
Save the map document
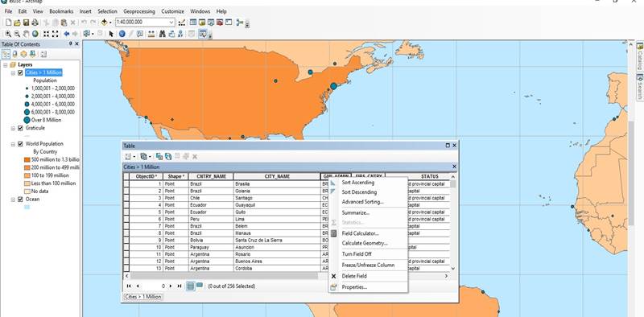(26, 23)
